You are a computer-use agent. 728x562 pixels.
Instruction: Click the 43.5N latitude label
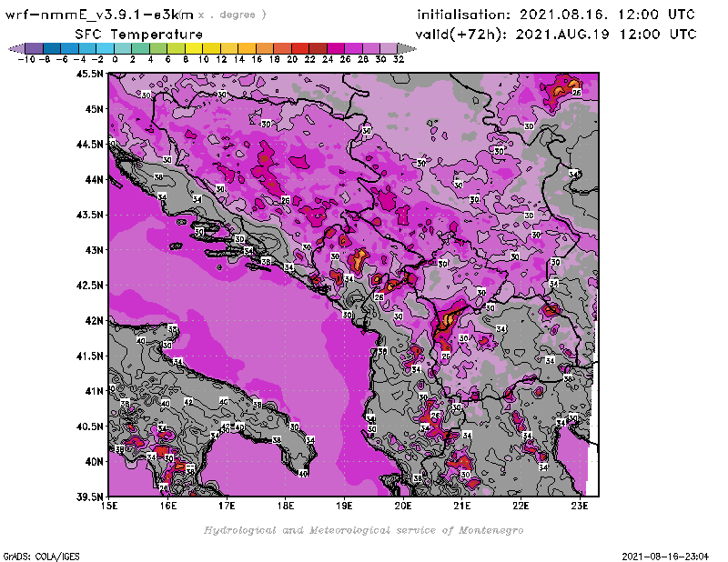pos(89,215)
